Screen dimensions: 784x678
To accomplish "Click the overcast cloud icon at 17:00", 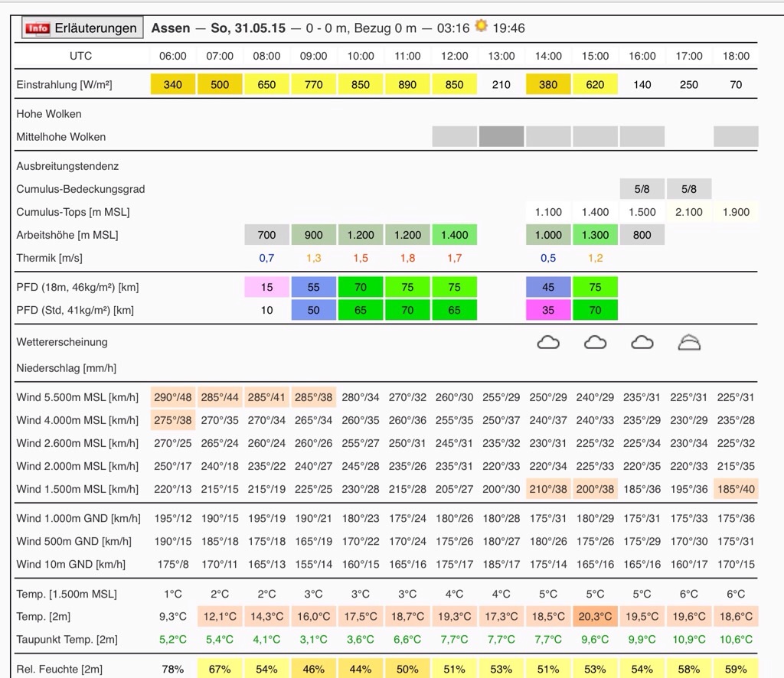I will pyautogui.click(x=689, y=343).
